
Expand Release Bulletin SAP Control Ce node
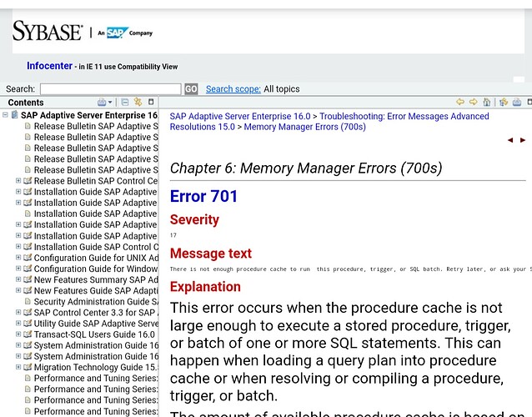18,180
